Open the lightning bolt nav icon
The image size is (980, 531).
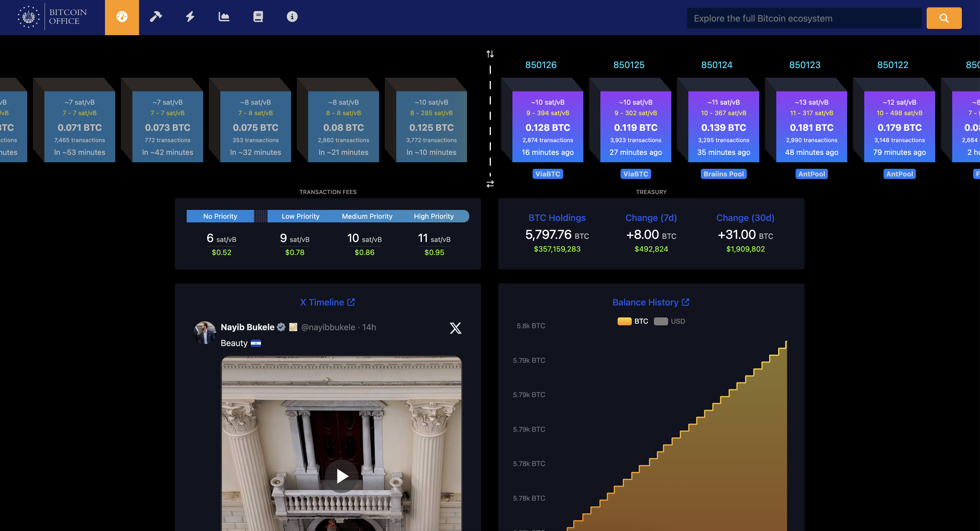[x=190, y=17]
